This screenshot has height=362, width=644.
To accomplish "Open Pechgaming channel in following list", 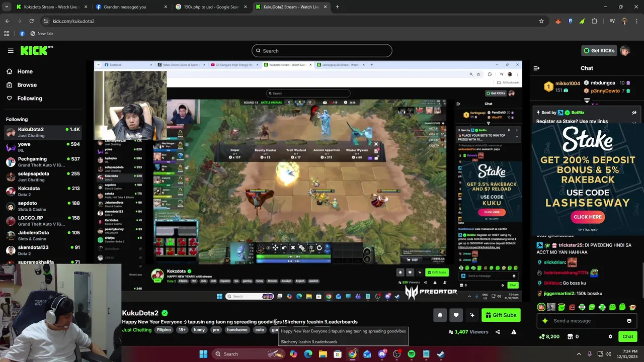I will tap(43, 162).
